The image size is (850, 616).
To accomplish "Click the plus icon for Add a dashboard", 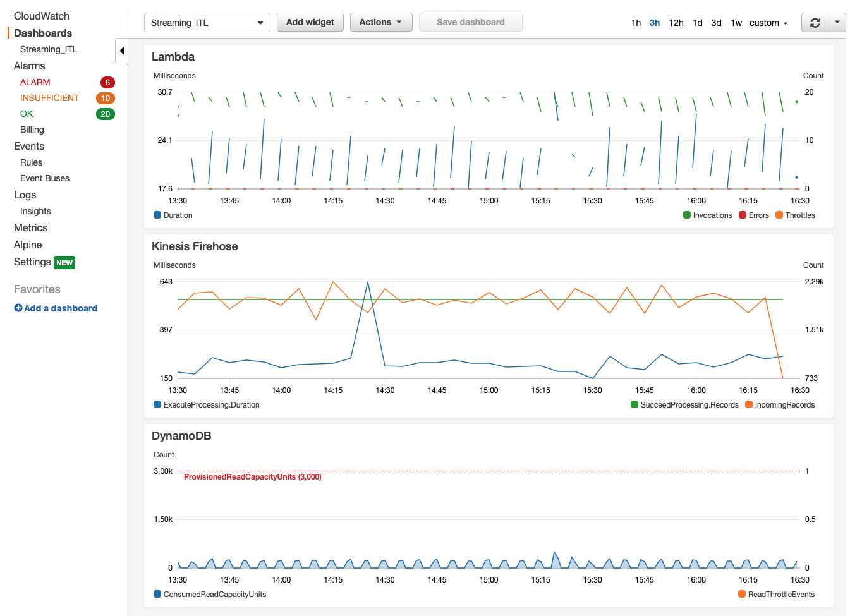I will pos(18,308).
